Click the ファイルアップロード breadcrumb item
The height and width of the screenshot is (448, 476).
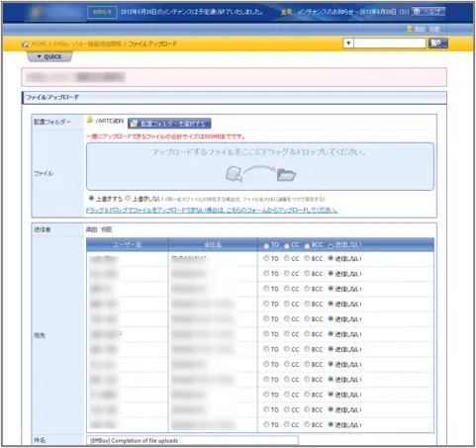click(152, 44)
